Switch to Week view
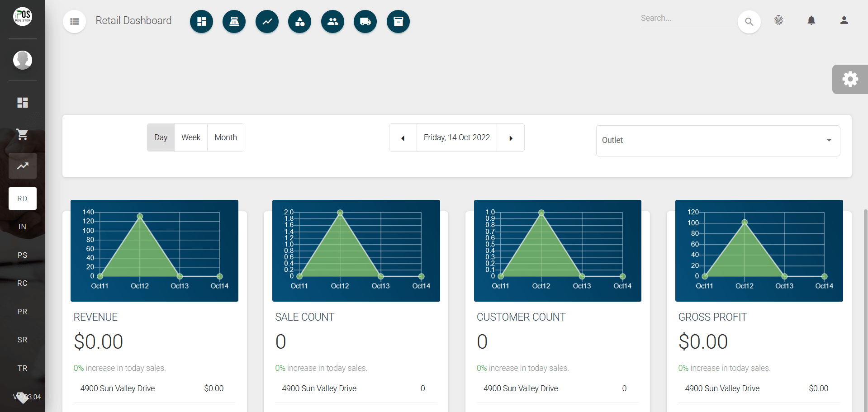Viewport: 868px width, 412px height. [x=191, y=137]
